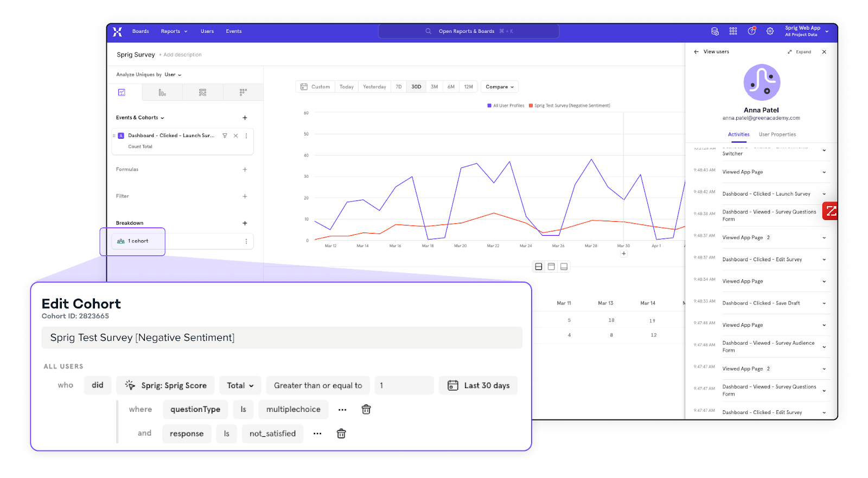Click the red Z widget on panel edge
868x478 pixels.
830,211
